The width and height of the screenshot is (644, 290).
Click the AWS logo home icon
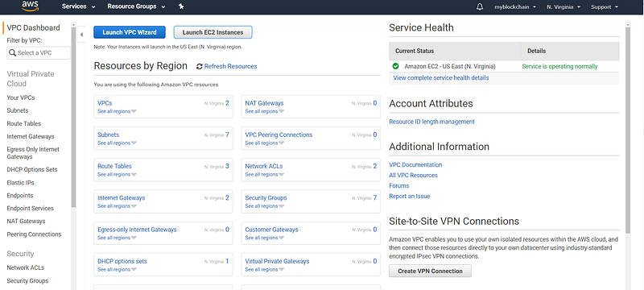click(30, 6)
